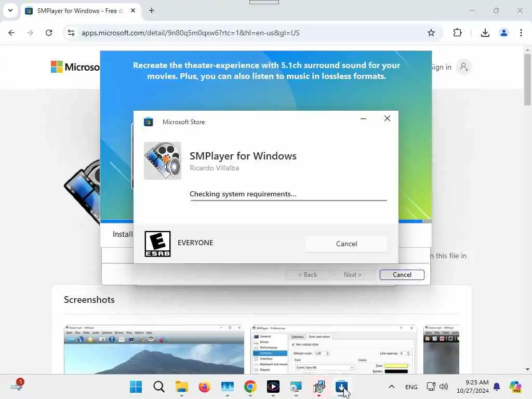Close the SMPlayer for Windows tab
This screenshot has height=399, width=532.
click(133, 10)
